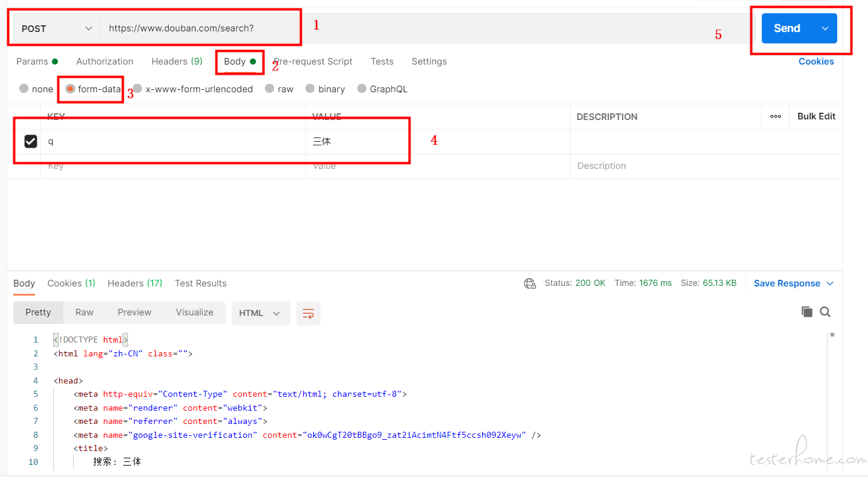
Task: Click the search response icon
Action: (825, 312)
